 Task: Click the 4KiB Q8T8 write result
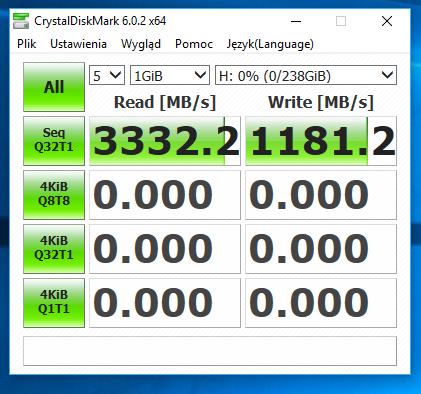[x=321, y=195]
